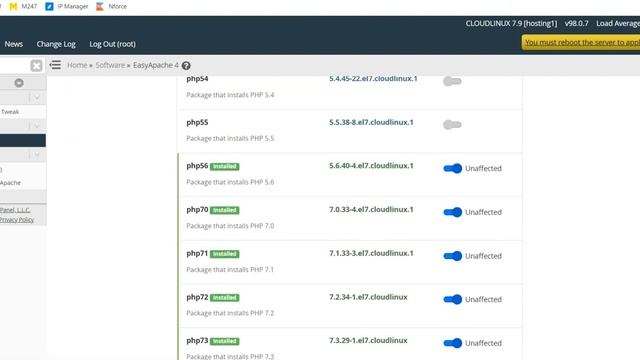Click the php72 package name

pos(197,297)
